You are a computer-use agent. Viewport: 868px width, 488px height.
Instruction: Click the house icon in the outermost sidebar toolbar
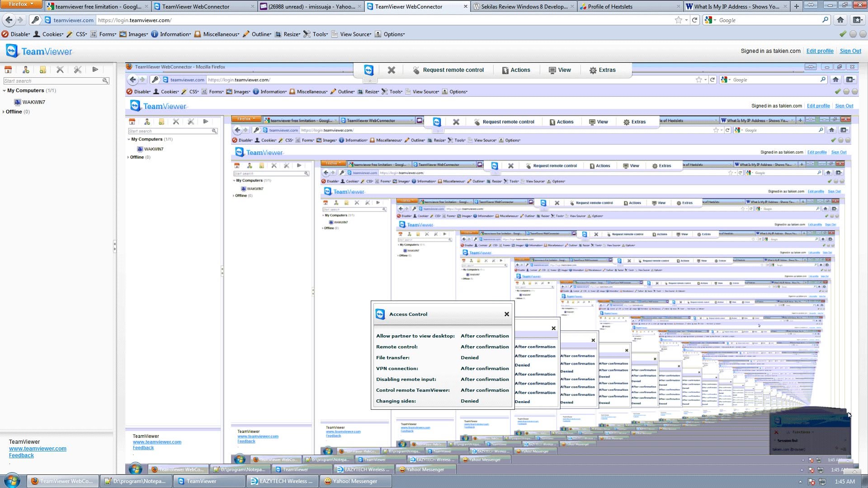pyautogui.click(x=8, y=70)
